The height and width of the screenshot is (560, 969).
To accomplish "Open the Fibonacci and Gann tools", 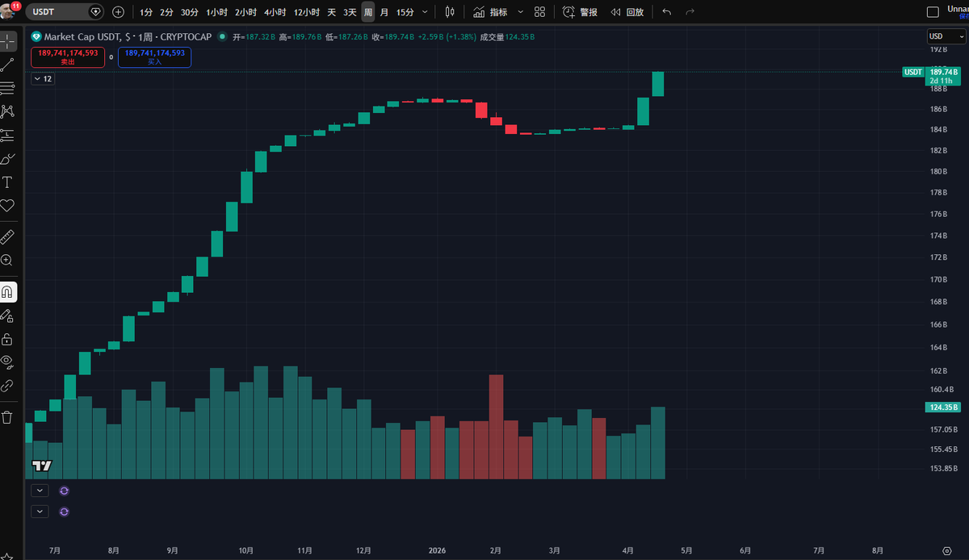I will [7, 88].
